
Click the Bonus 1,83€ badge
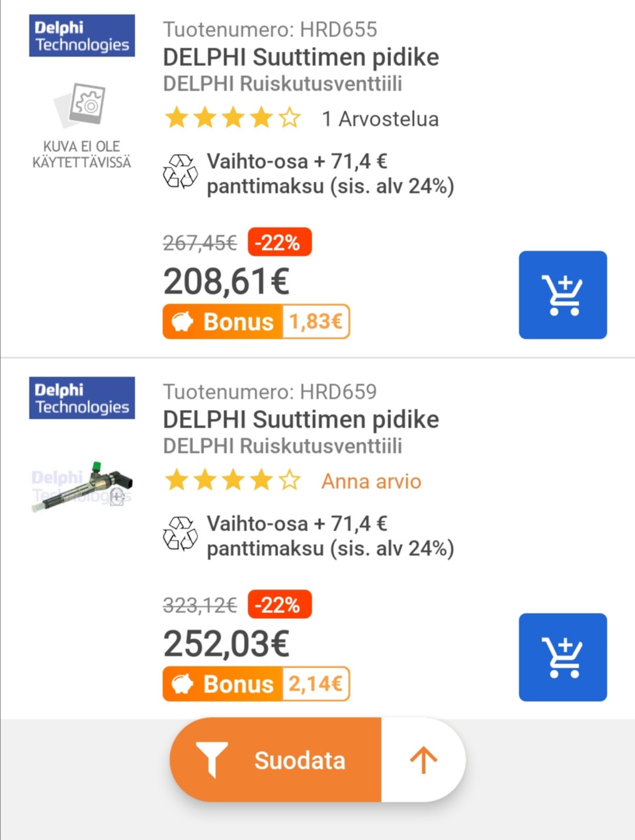click(256, 321)
